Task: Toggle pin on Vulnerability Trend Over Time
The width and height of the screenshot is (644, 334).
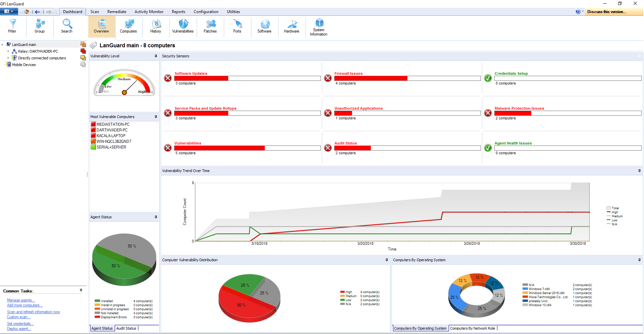Action: [639, 171]
